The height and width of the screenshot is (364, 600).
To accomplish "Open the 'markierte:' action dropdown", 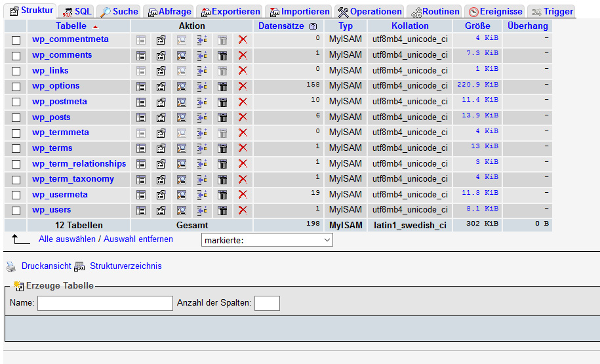I will (267, 240).
